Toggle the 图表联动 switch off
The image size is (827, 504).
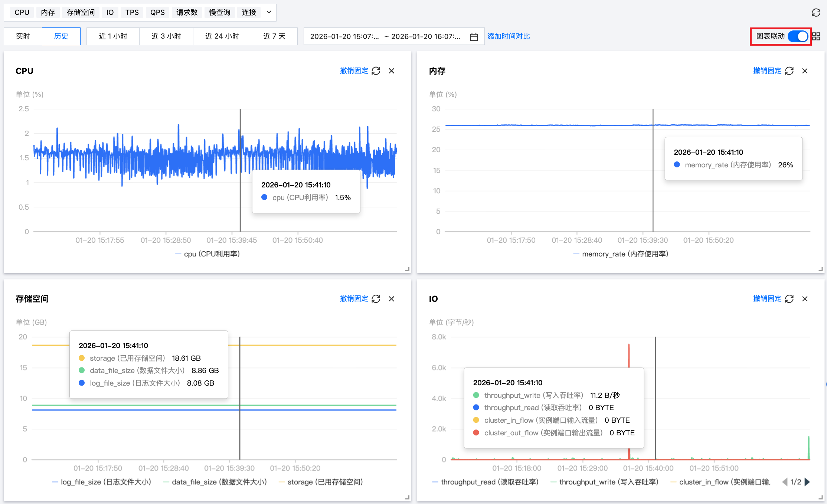(x=798, y=36)
